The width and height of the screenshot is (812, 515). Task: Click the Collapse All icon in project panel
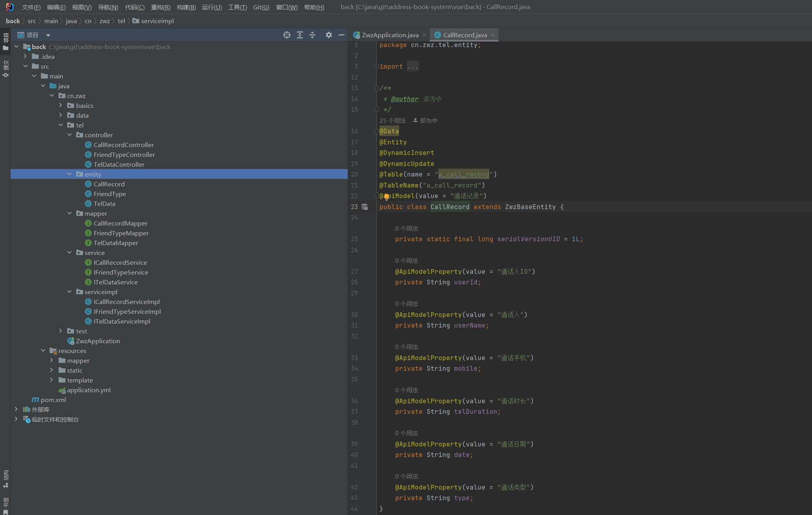(x=312, y=35)
